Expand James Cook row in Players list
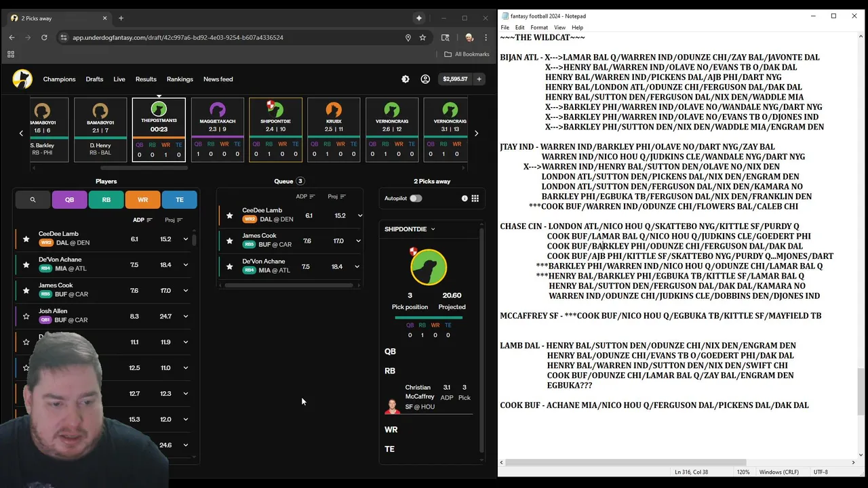The height and width of the screenshot is (488, 868). [185, 291]
